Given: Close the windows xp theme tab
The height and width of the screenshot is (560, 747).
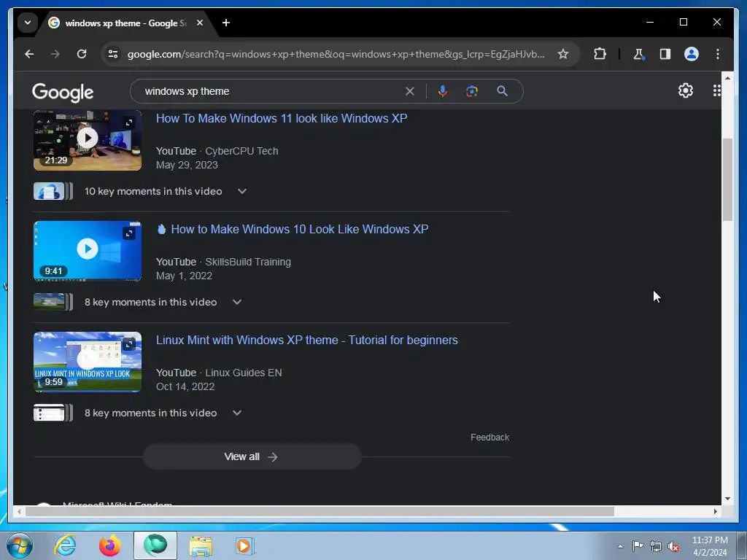Looking at the screenshot, I should click(x=200, y=23).
